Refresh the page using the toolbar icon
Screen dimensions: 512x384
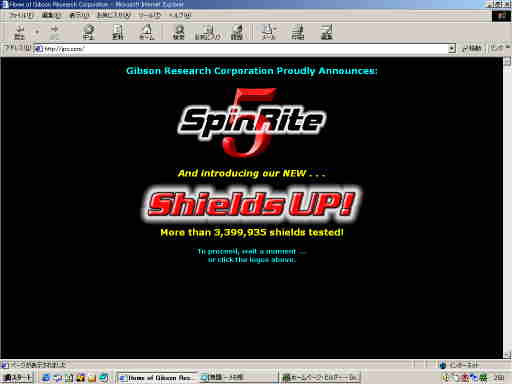tap(118, 33)
